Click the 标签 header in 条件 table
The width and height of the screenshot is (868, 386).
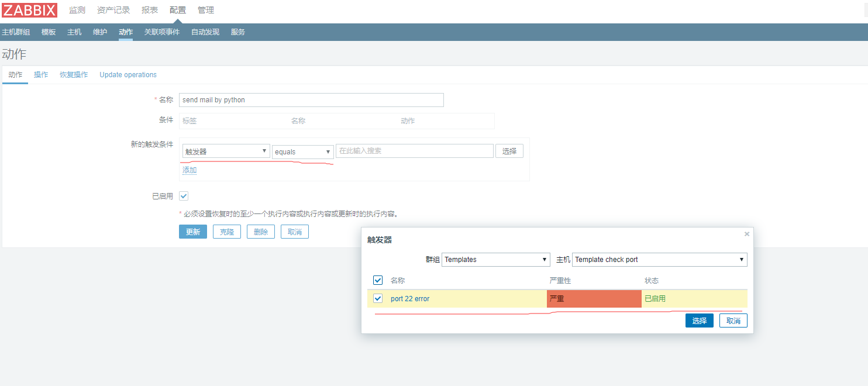tap(190, 121)
